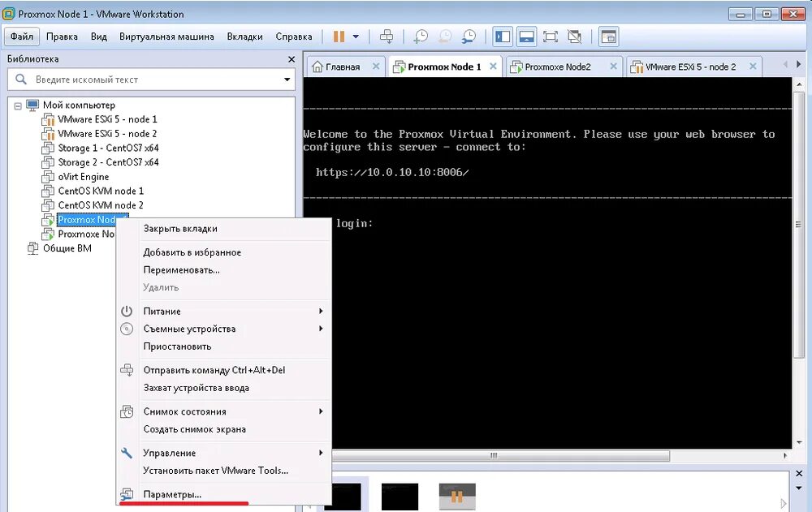Select VMware ESXi 5 - node 2 in library
812x512 pixels.
pyautogui.click(x=107, y=134)
